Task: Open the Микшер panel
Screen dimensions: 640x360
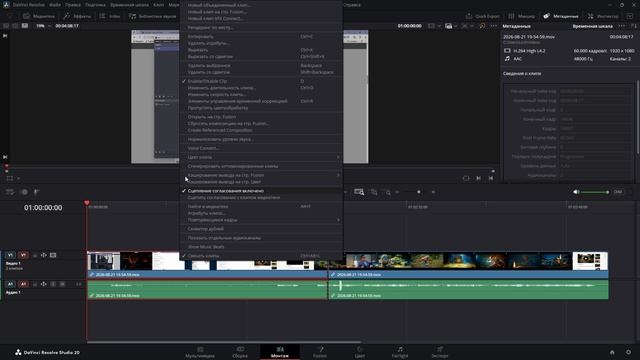Action: [521, 16]
